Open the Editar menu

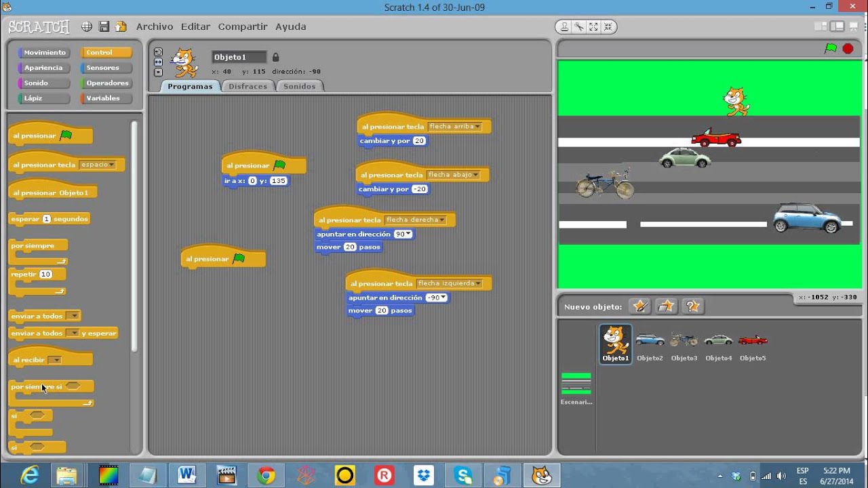point(195,26)
